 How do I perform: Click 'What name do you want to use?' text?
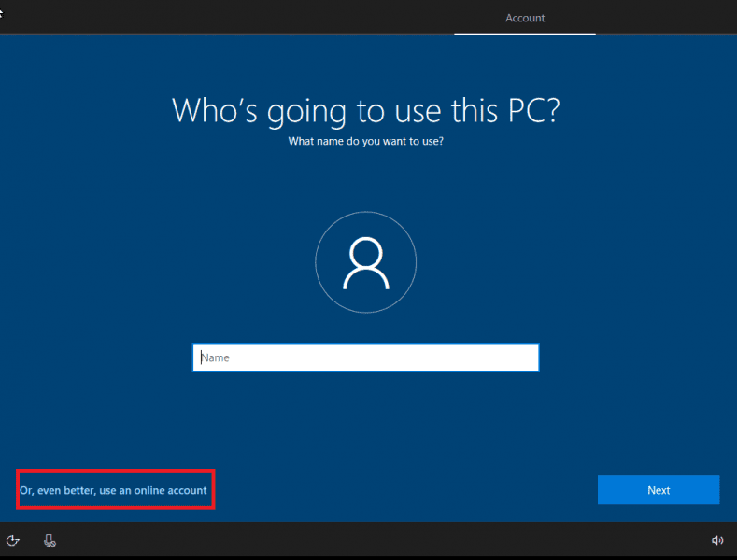pyautogui.click(x=365, y=142)
